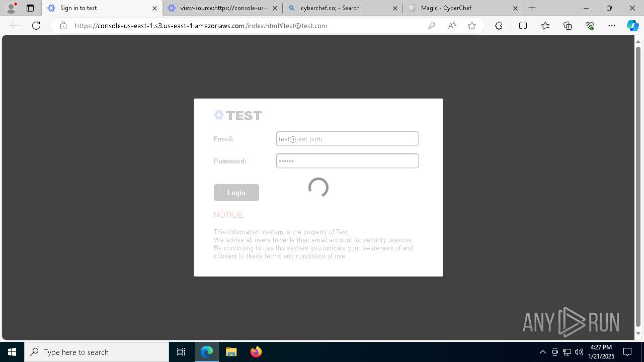This screenshot has width=644, height=362.
Task: Switch to the cyberchef.co Search tab
Action: point(343,8)
